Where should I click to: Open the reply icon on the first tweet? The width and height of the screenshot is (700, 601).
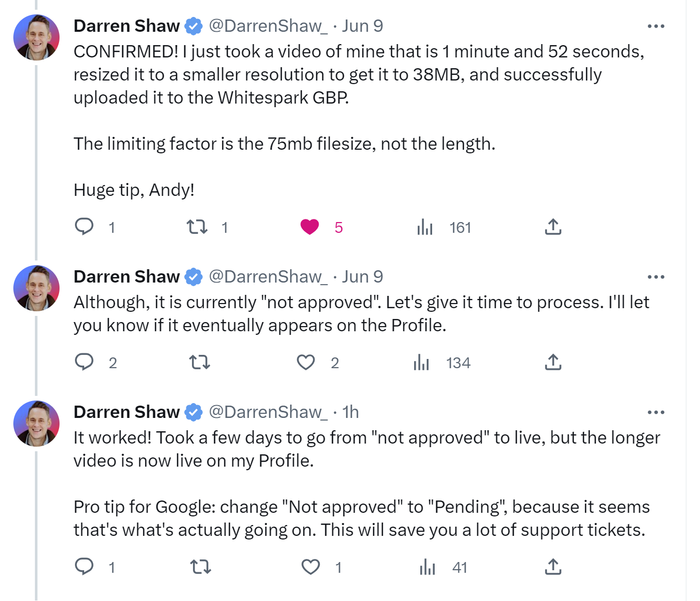coord(86,226)
